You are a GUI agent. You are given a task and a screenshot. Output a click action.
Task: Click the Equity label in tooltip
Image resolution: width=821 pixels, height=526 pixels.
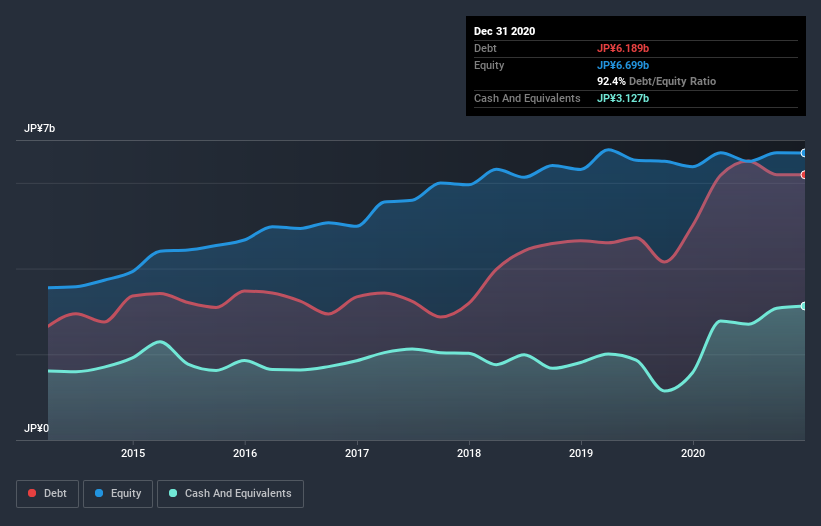489,65
